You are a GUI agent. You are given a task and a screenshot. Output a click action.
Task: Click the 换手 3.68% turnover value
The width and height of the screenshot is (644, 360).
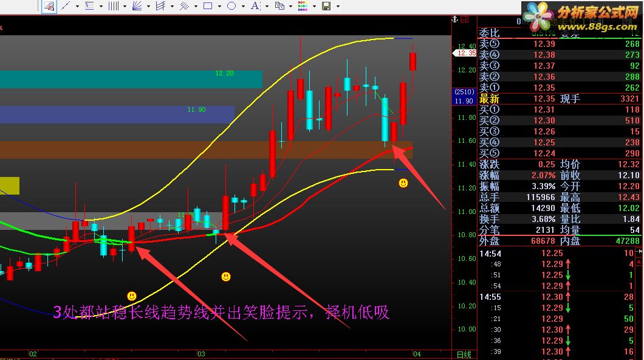coord(543,219)
